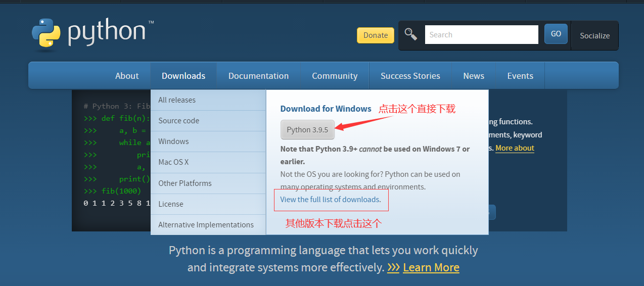The image size is (644, 286).
Task: Select Source code in Downloads submenu
Action: click(208, 121)
